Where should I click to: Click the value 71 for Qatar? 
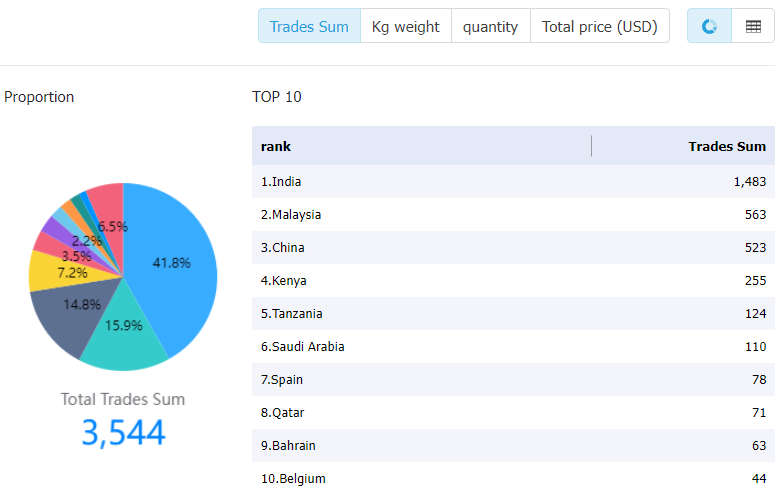[x=759, y=413]
